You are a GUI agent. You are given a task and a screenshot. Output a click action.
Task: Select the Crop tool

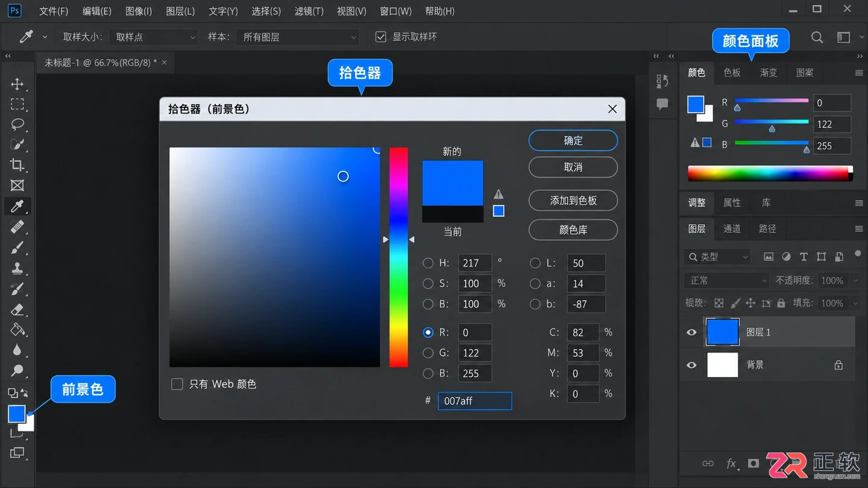(x=17, y=165)
